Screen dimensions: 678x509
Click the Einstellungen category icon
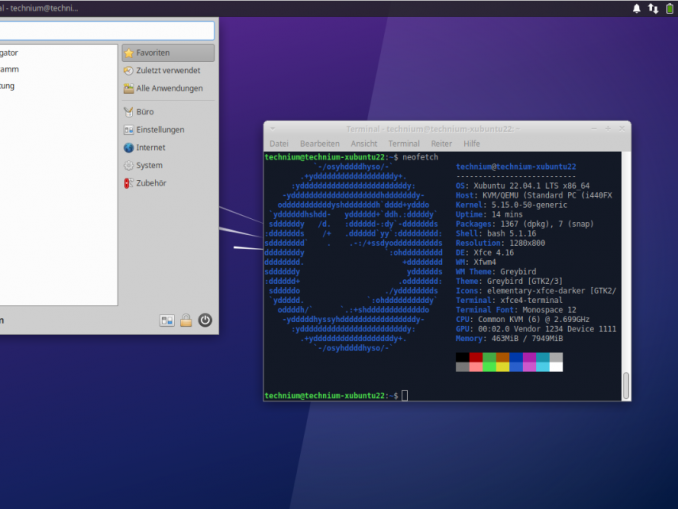point(128,130)
